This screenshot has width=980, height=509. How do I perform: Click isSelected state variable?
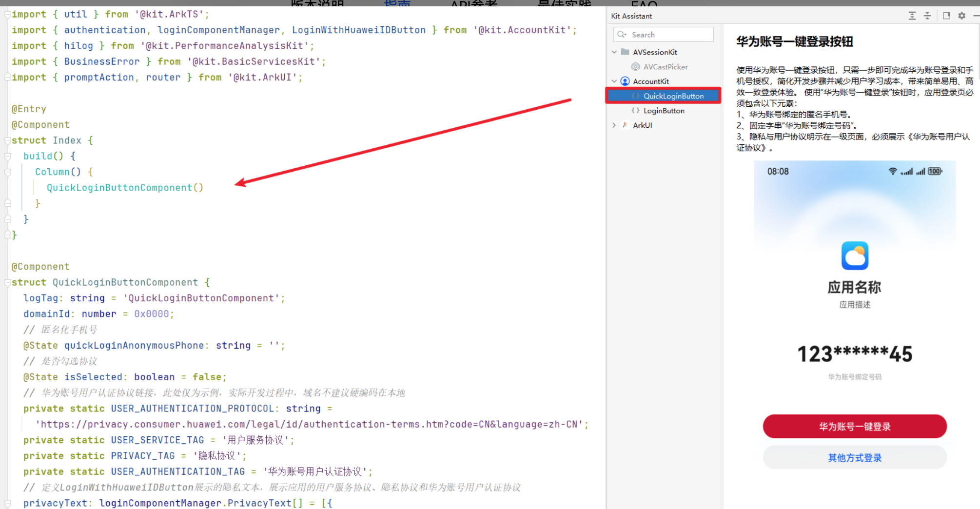(93, 377)
